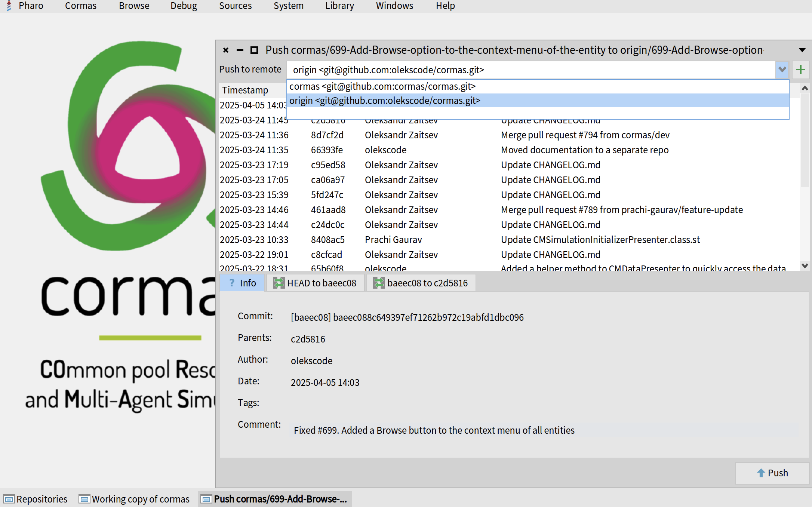Click the Pharo lighthouse logo icon
The height and width of the screenshot is (507, 812).
(9, 6)
